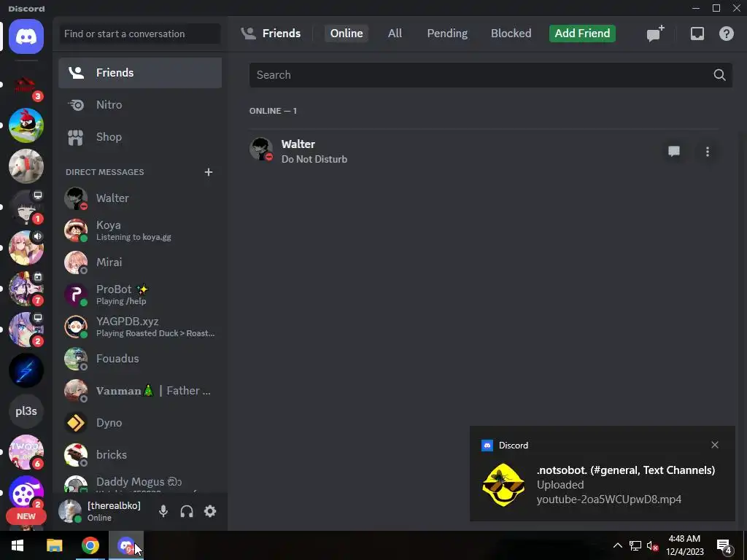Open the Shop page in sidebar
The width and height of the screenshot is (747, 560).
[140, 137]
